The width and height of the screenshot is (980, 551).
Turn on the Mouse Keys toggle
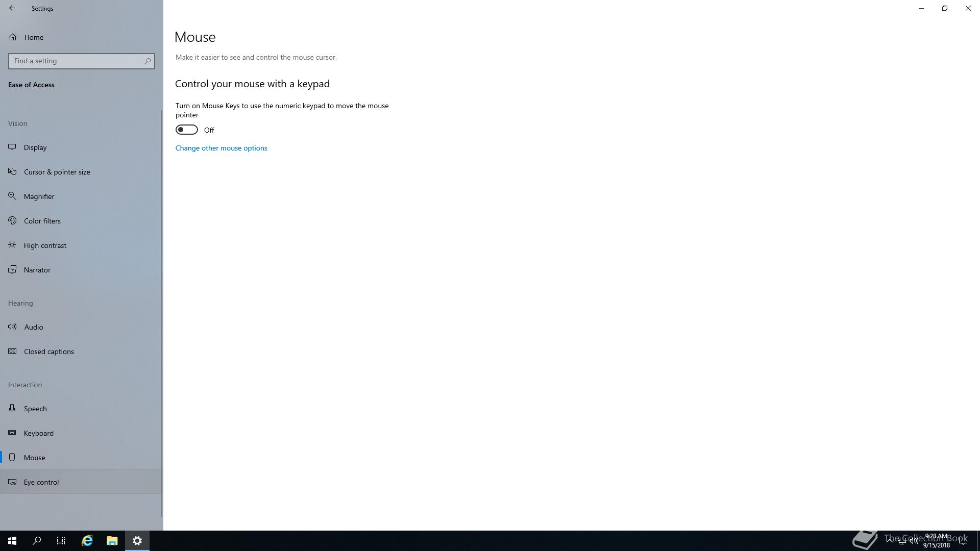click(187, 130)
